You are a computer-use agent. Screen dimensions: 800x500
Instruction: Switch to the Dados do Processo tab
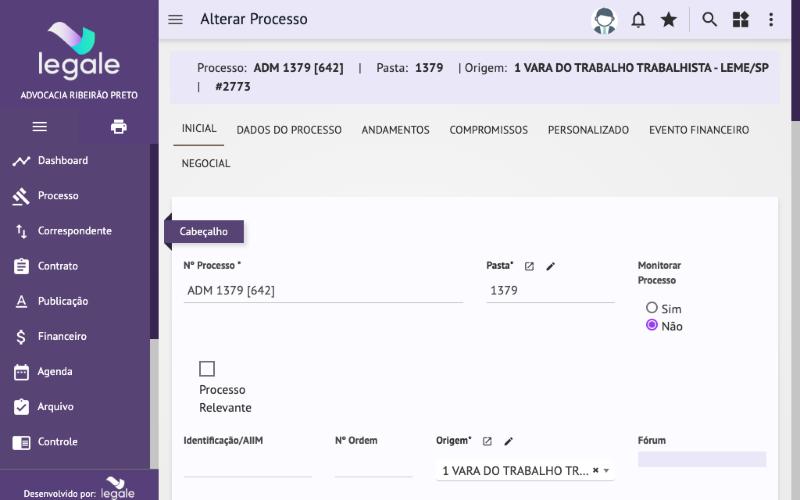click(289, 130)
